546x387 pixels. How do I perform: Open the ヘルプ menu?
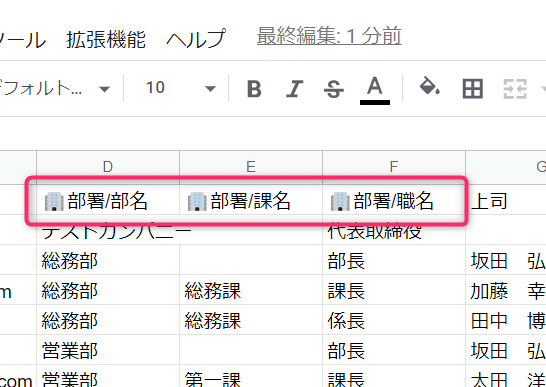[196, 39]
